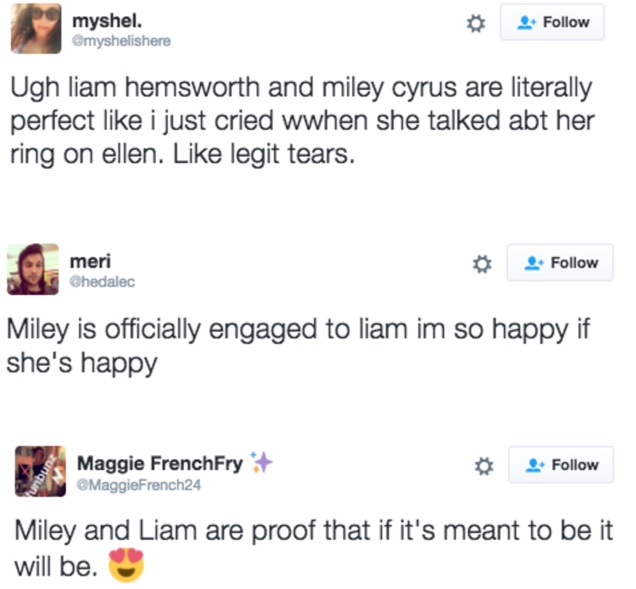Image resolution: width=636 pixels, height=589 pixels.
Task: Click the sparkle emoji beside Maggie FrenchFry
Action: pos(261,462)
